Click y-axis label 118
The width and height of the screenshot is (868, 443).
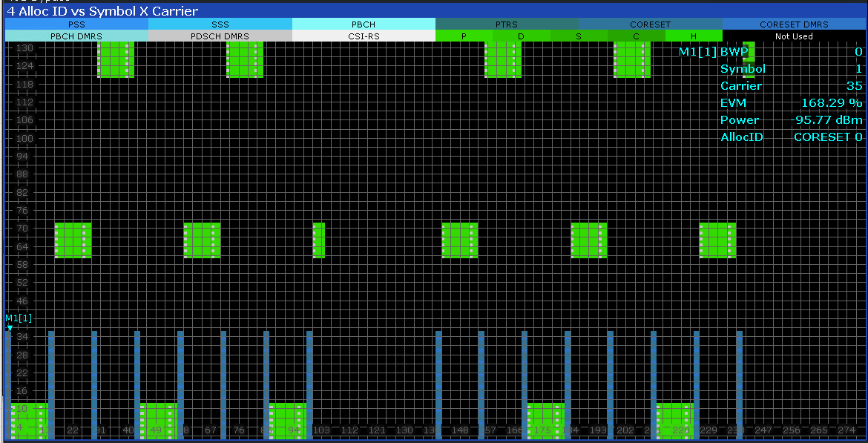coord(25,84)
